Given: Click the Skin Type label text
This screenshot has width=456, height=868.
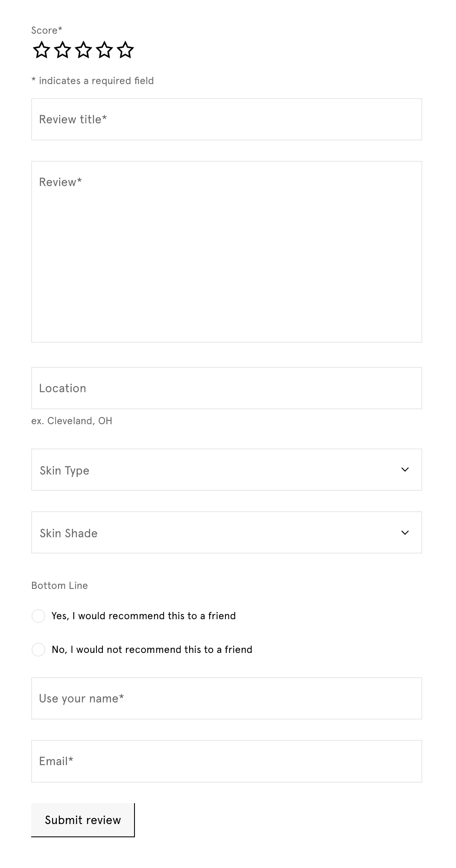Looking at the screenshot, I should click(64, 470).
